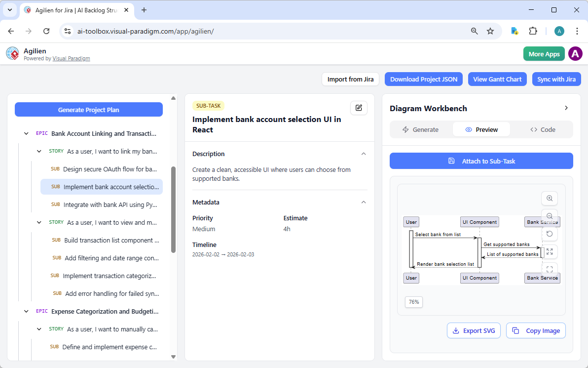
Task: Click Attach to Sub-Task
Action: (481, 161)
